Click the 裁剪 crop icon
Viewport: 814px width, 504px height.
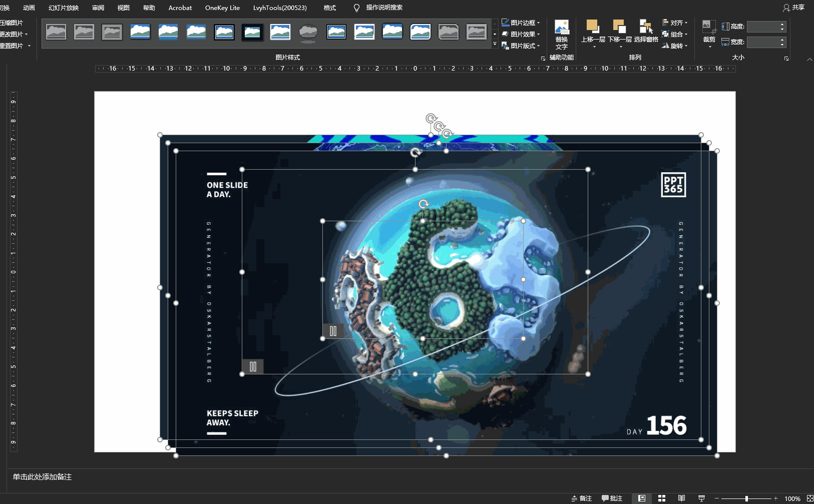coord(709,27)
